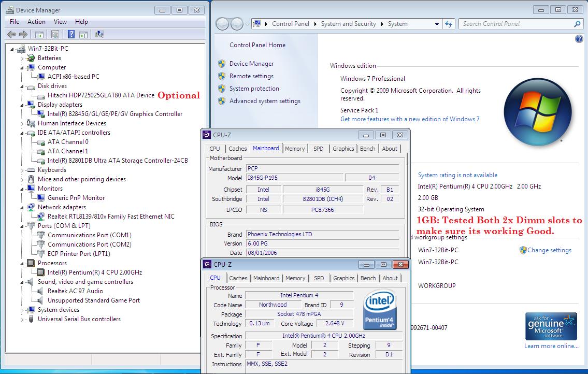Click the ECP Printer Port (LPT1) icon

41,254
